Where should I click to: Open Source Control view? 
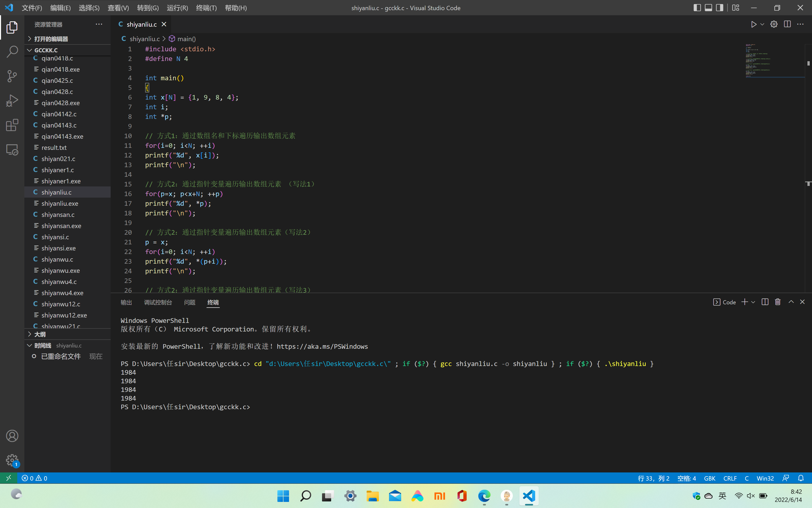12,76
